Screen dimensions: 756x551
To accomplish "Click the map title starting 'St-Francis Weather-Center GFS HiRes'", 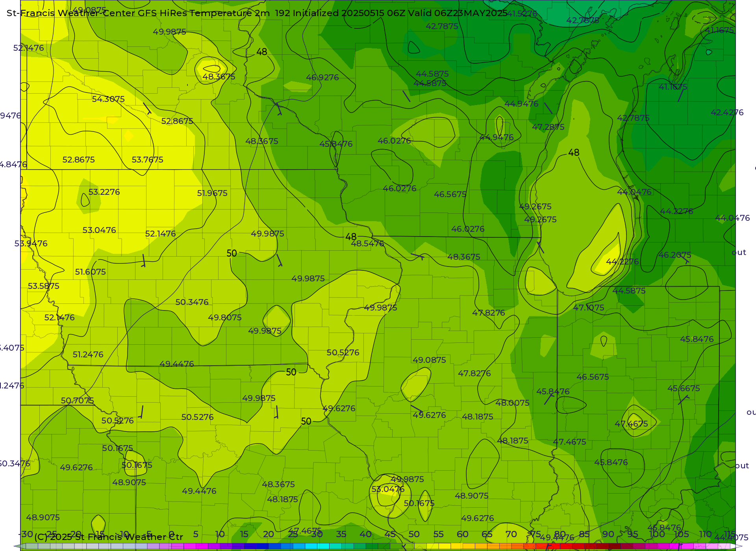I will [257, 13].
